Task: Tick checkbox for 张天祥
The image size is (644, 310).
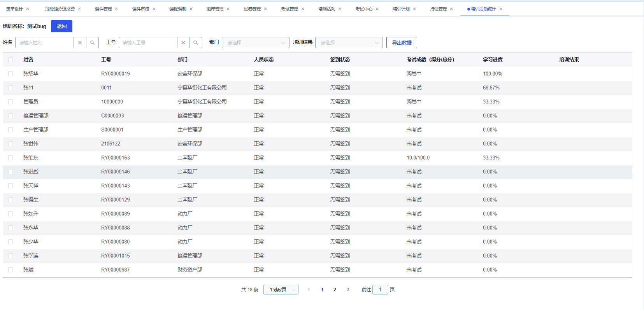Action: click(11, 186)
